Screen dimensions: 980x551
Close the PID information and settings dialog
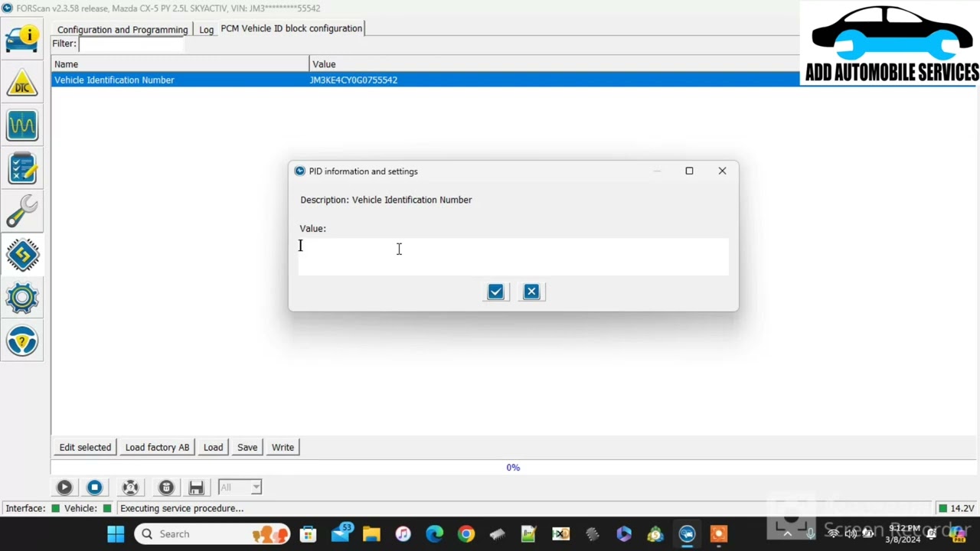pyautogui.click(x=722, y=171)
